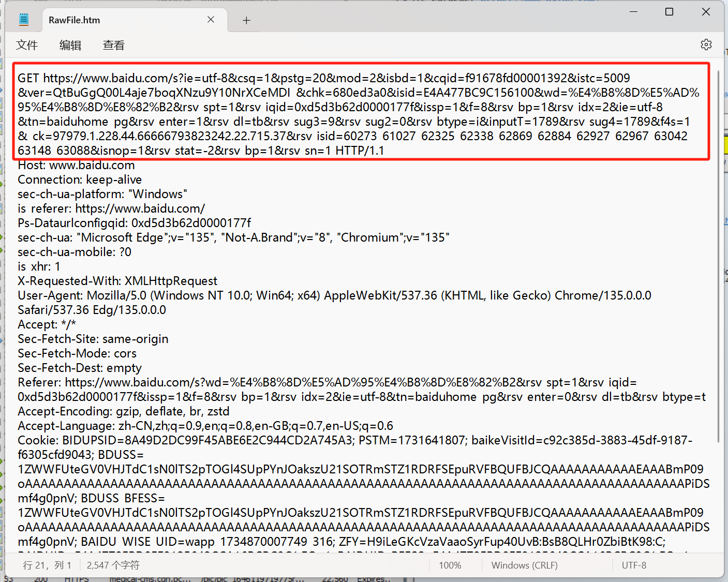The width and height of the screenshot is (728, 582).
Task: Click the 'Accept-Encoding: gzip, deflate, br, zstd' line
Action: point(124,411)
